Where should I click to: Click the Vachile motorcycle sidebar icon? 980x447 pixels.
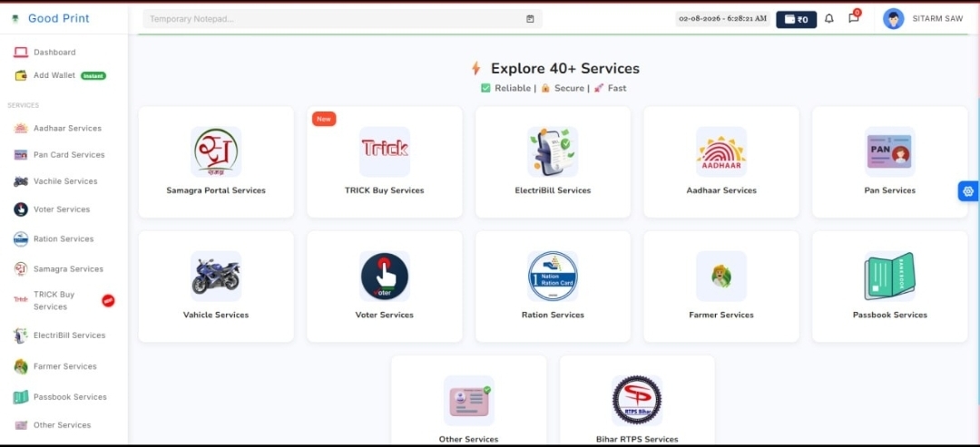click(x=21, y=181)
